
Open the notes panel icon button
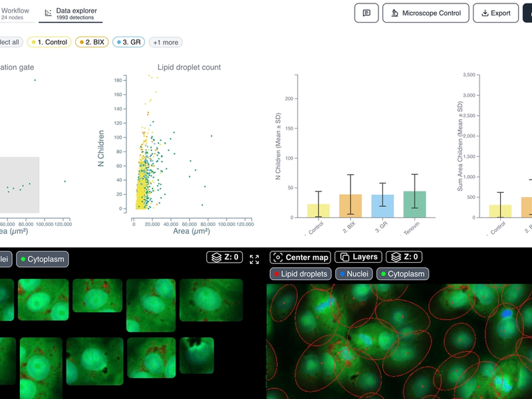(366, 13)
